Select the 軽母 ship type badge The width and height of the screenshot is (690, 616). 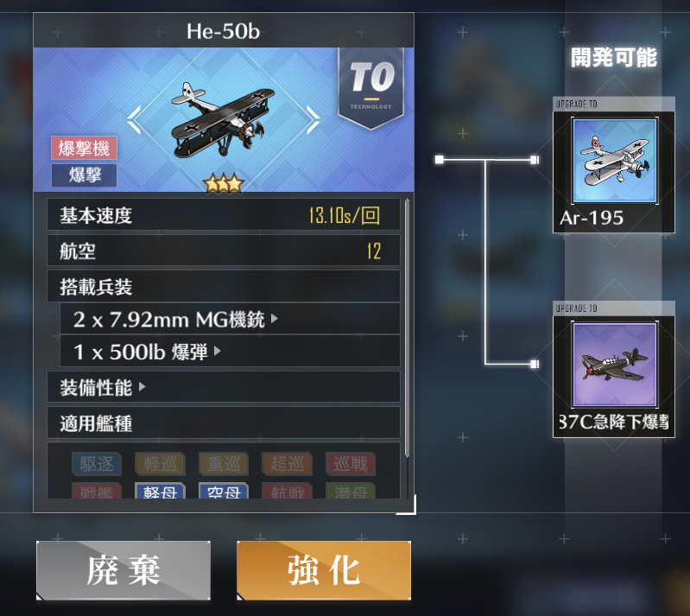[160, 491]
